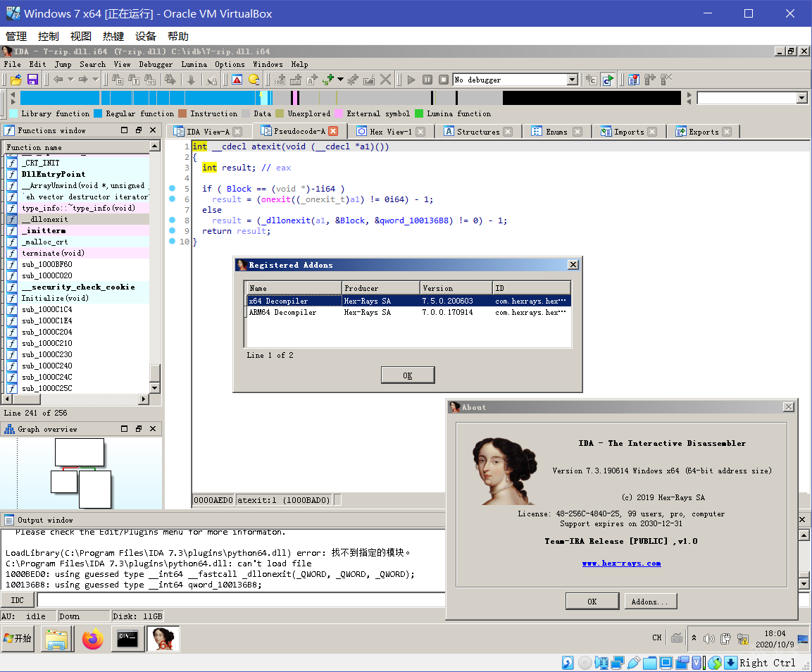
Task: Click the create string A toolbar icon
Action: pyautogui.click(x=312, y=80)
